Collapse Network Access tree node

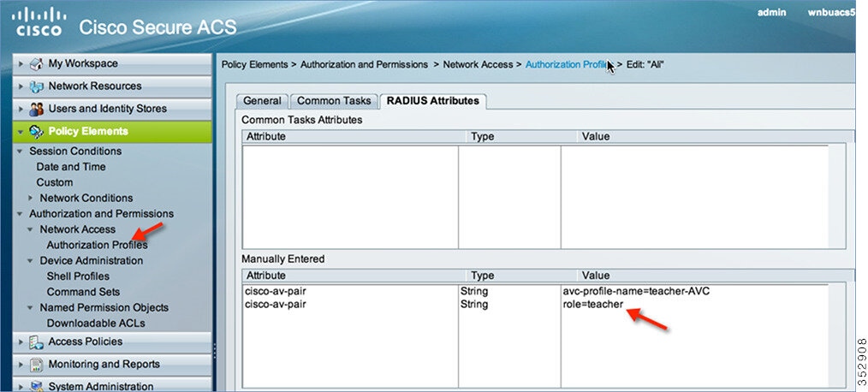(x=31, y=229)
